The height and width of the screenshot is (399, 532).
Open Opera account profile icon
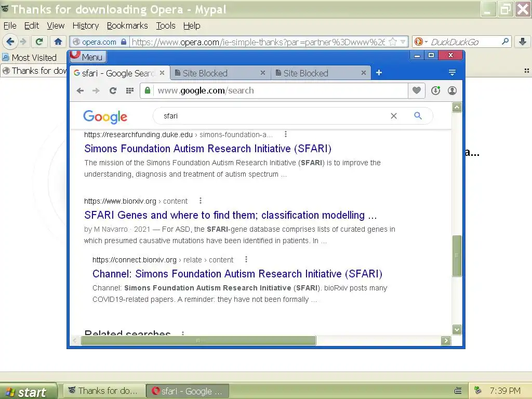(x=452, y=90)
